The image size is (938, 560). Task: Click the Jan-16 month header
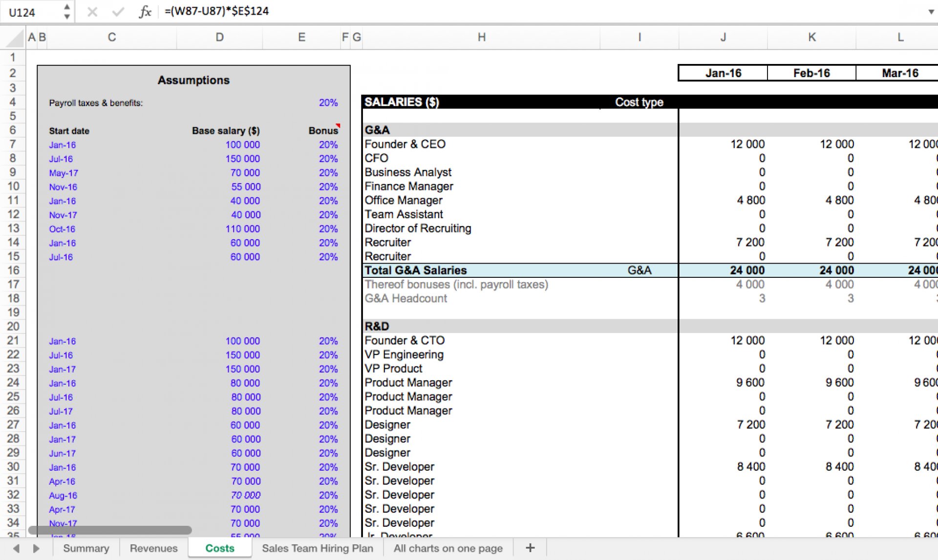point(723,73)
